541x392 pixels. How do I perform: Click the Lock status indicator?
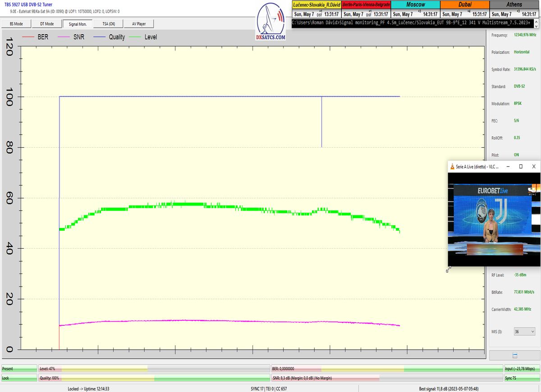19,378
